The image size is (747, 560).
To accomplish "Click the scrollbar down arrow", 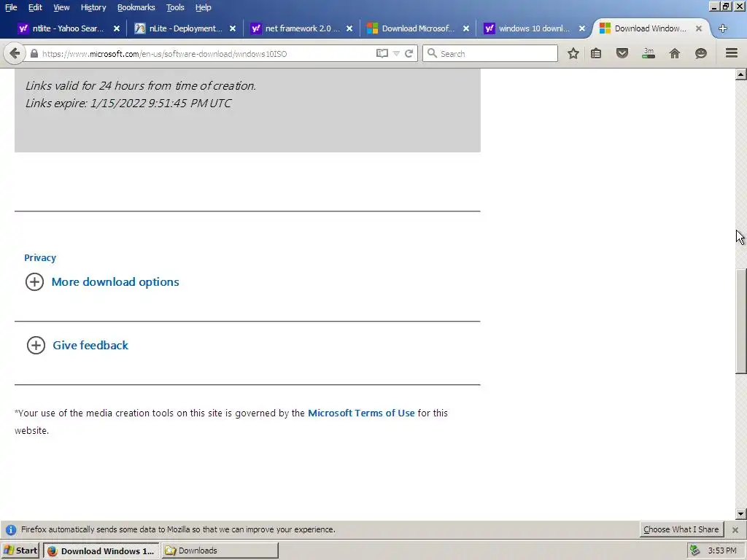I will tap(741, 514).
